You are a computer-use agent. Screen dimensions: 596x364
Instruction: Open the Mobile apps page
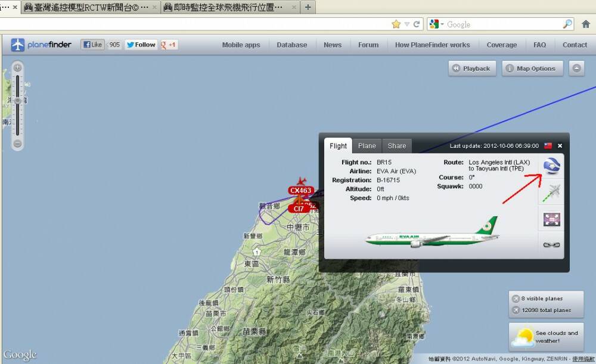tap(241, 45)
